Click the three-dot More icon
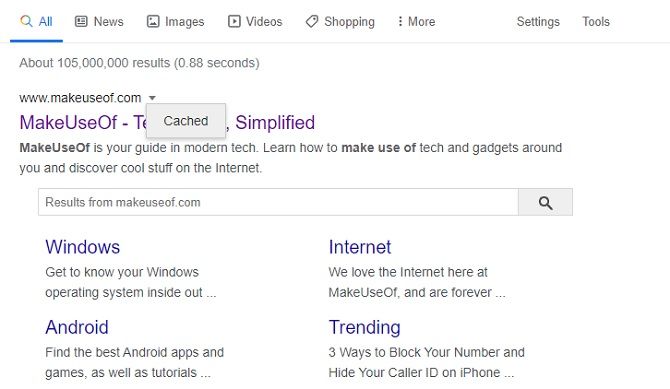This screenshot has height=389, width=670. point(400,21)
